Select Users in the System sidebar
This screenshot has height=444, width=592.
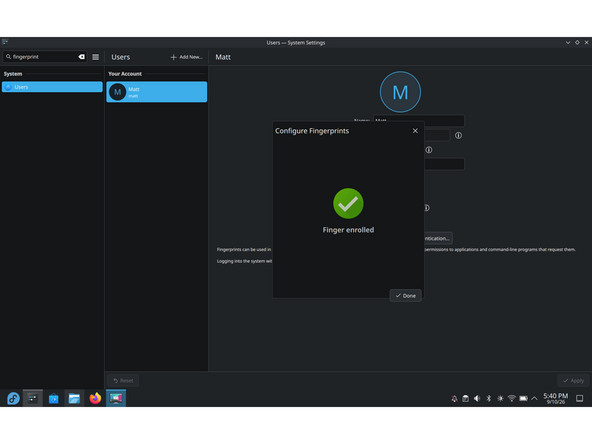pos(52,87)
